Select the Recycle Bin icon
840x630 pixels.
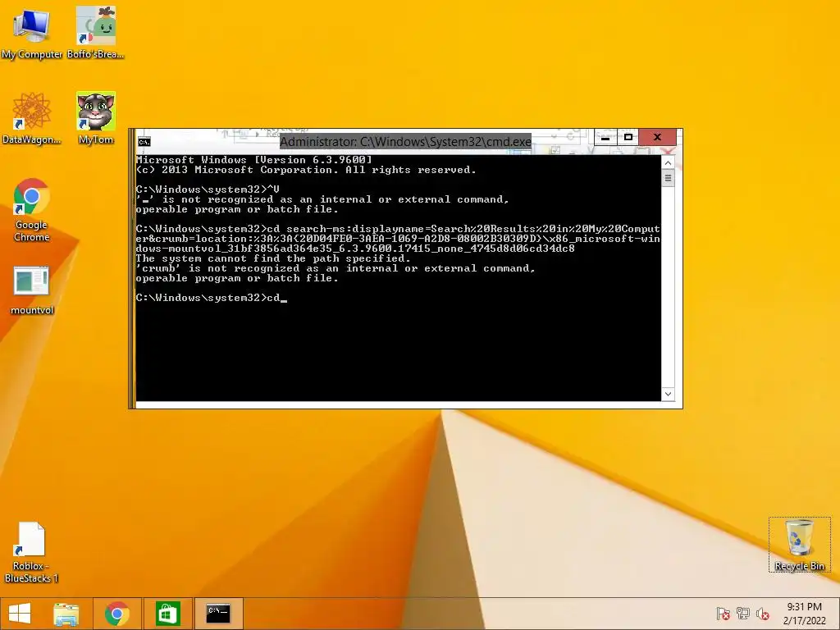click(799, 545)
